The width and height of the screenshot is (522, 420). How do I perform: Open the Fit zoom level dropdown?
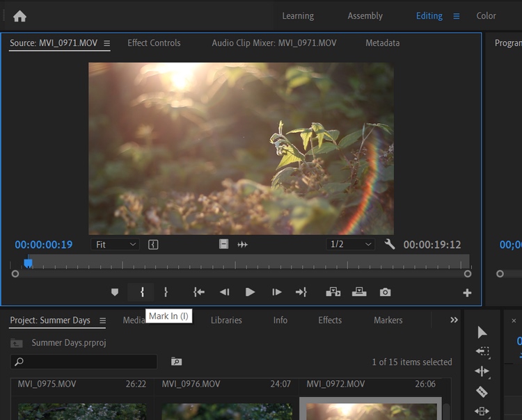[116, 245]
